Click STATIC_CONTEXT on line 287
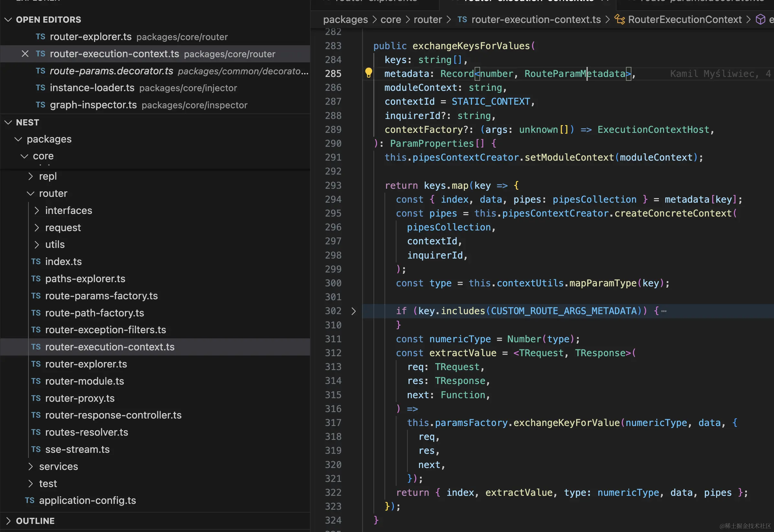Image resolution: width=774 pixels, height=532 pixels. pyautogui.click(x=491, y=101)
